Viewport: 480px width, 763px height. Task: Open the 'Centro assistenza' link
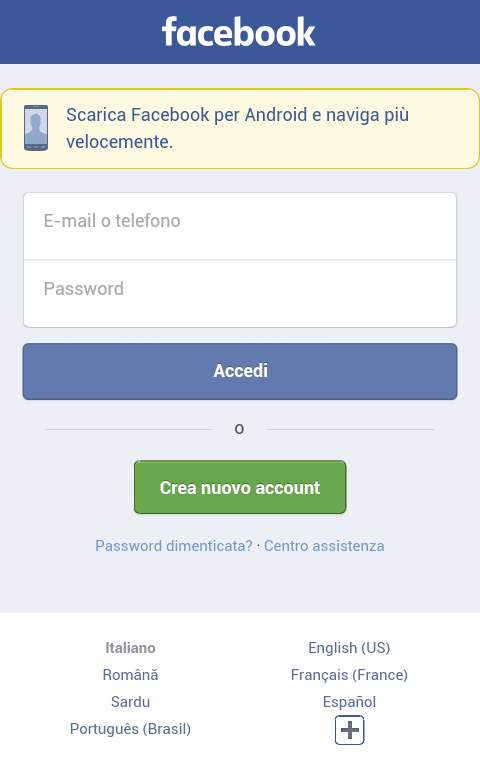pos(324,546)
